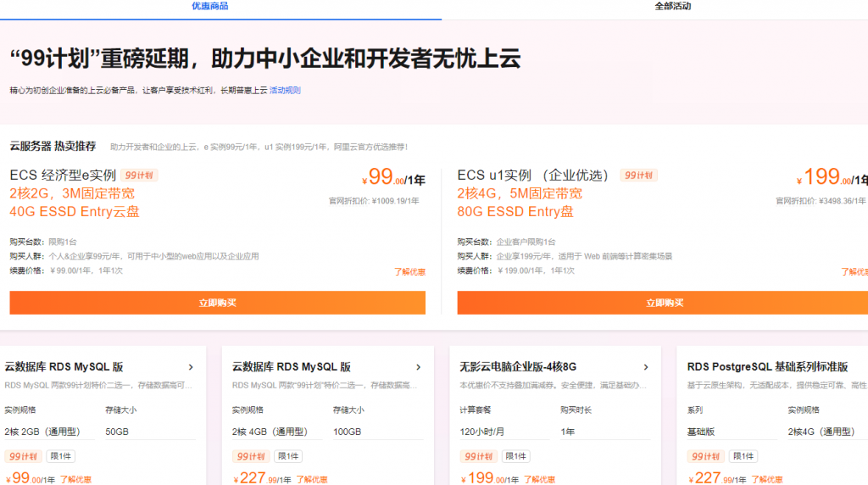The image size is (868, 485).
Task: Click the 99计划 badge beside ECS u1实例
Action: pyautogui.click(x=638, y=176)
